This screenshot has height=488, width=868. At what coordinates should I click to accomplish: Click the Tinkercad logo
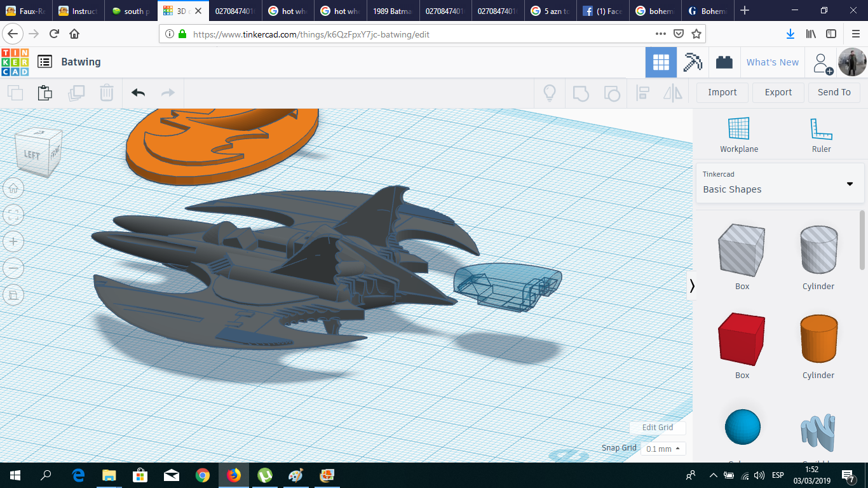click(x=15, y=62)
